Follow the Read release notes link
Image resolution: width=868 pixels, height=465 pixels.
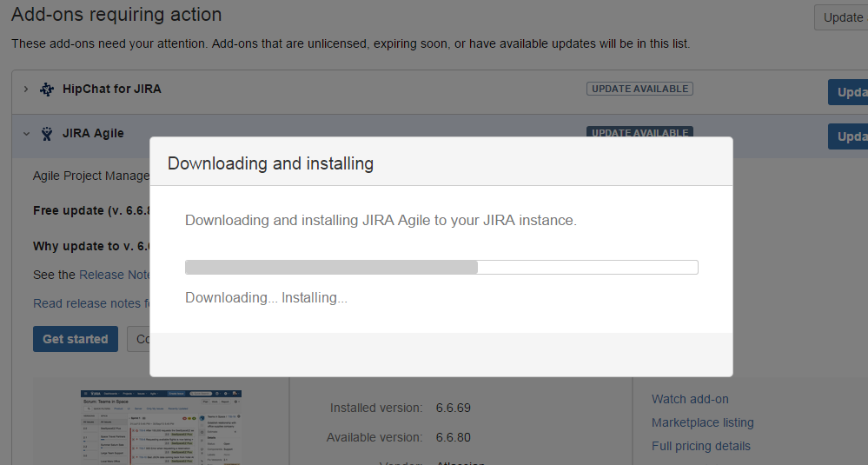click(92, 303)
